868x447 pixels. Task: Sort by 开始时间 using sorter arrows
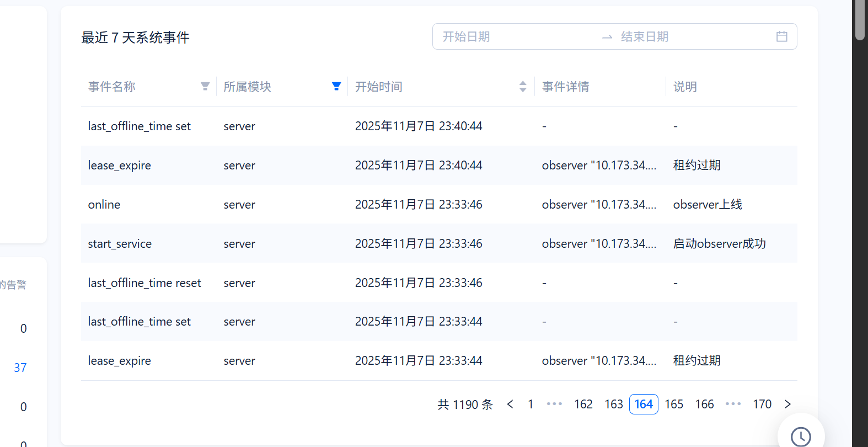[x=523, y=87]
